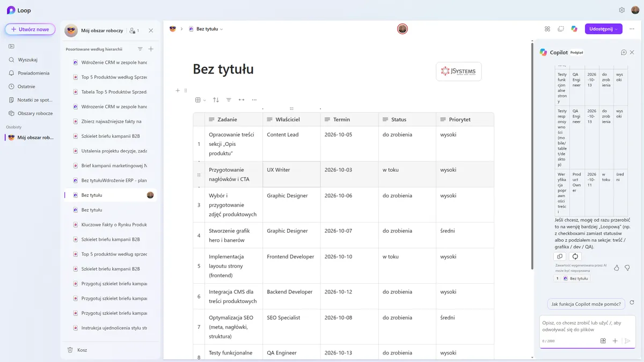644x362 pixels.
Task: Open the Loop components four-circles icon
Action: pyautogui.click(x=547, y=29)
